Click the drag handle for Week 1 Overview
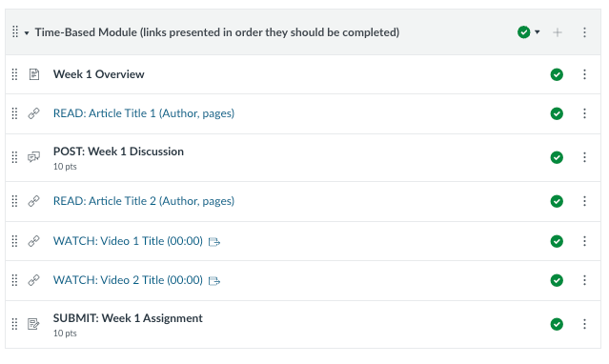This screenshot has width=609, height=364. coord(14,74)
